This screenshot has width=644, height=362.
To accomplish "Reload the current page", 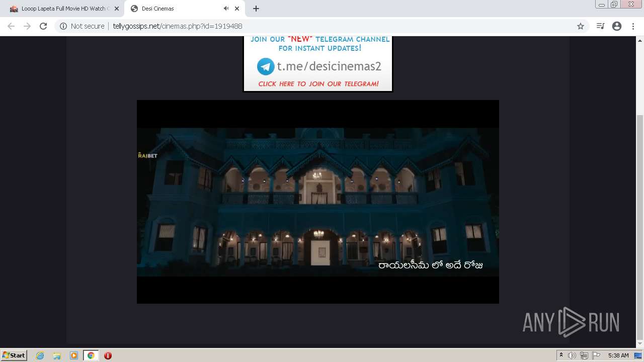I will pyautogui.click(x=43, y=26).
